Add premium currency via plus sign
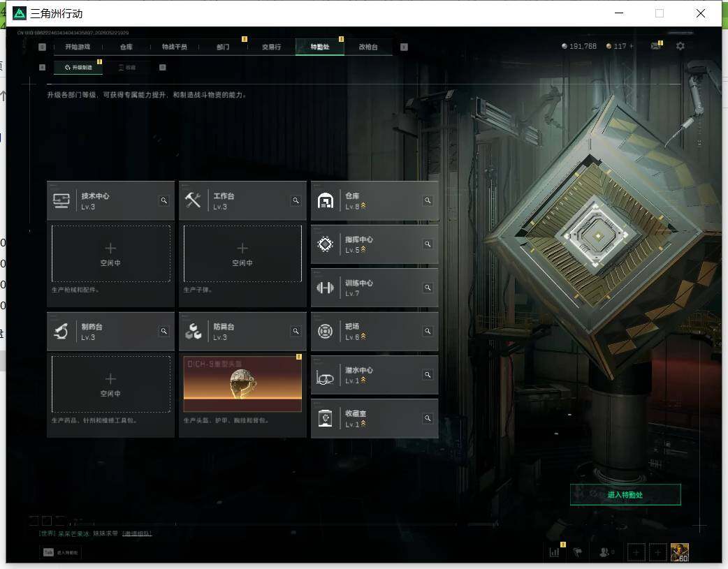 632,46
